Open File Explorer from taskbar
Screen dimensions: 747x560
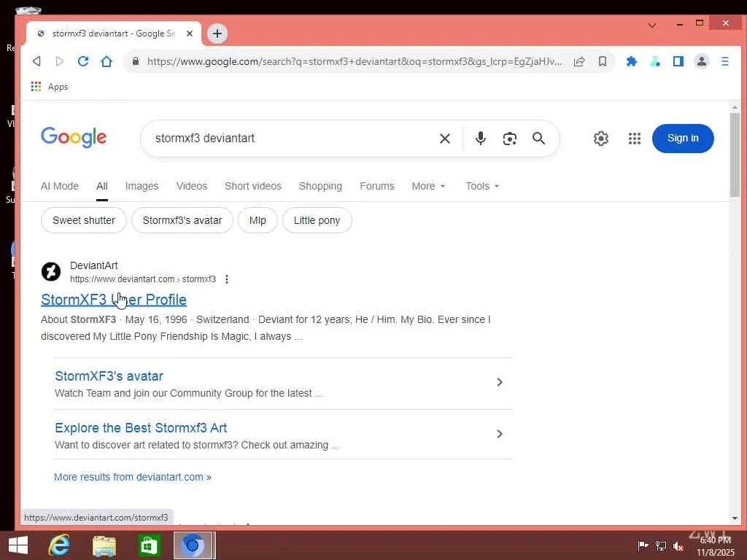click(x=104, y=545)
